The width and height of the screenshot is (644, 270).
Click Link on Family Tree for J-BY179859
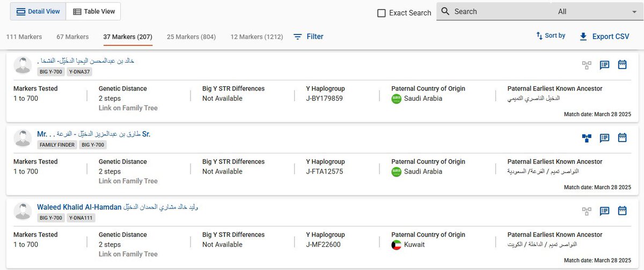coord(128,108)
